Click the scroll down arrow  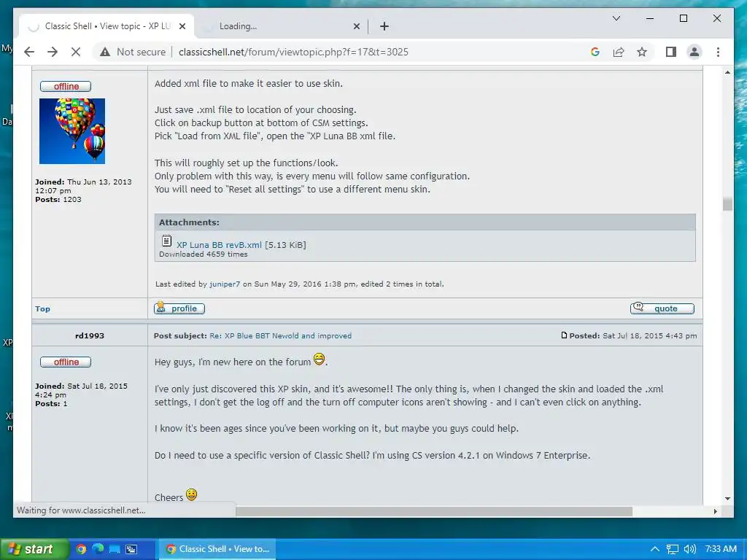coord(727,499)
